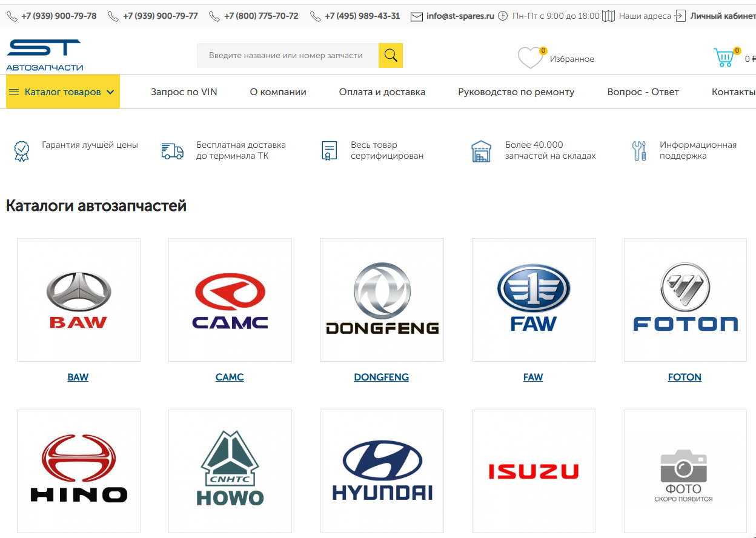Click Каталоги автозапчастей heading
The width and height of the screenshot is (756, 538).
[x=96, y=206]
